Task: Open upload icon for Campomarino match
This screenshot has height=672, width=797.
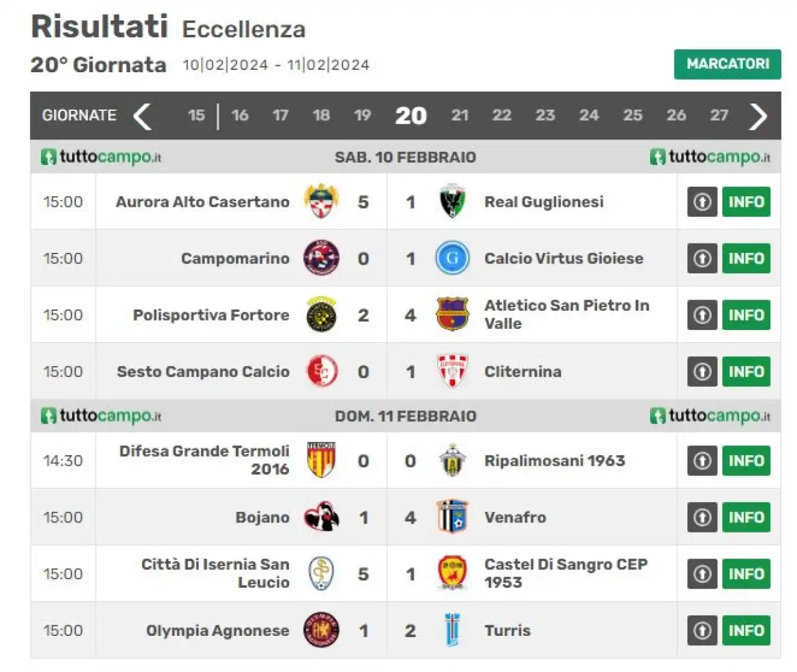Action: (702, 258)
